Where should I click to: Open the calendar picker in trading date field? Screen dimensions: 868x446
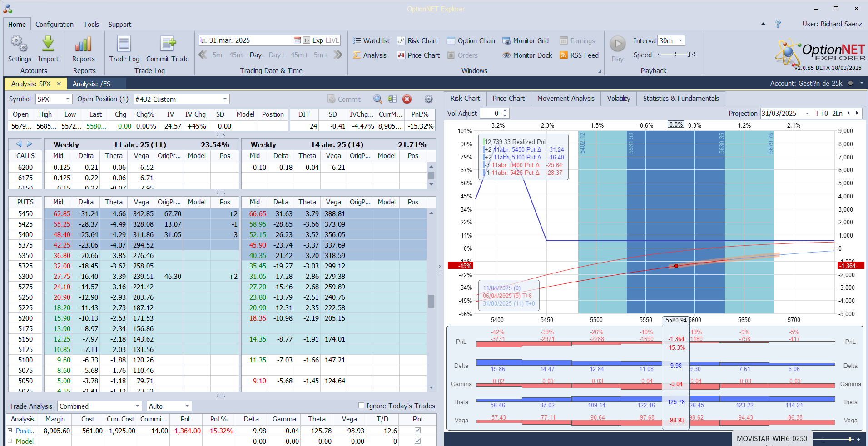tap(297, 40)
